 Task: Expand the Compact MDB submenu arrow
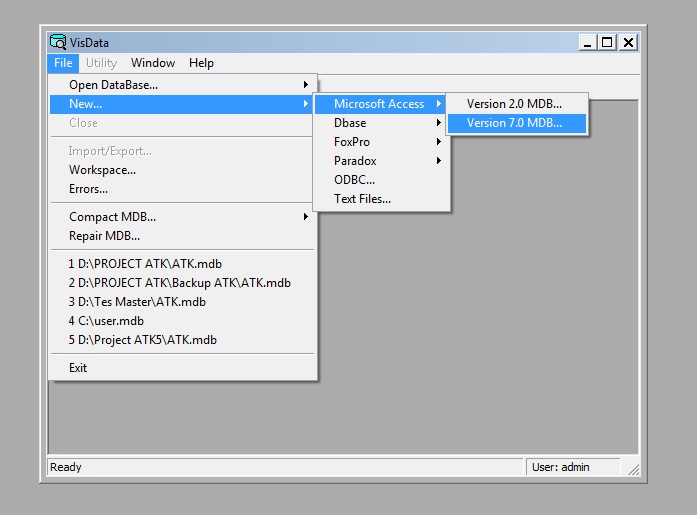[x=306, y=217]
